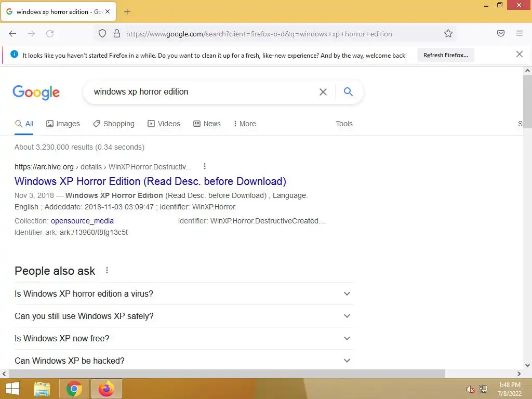
Task: Open the opensource_media collection link
Action: (x=82, y=221)
